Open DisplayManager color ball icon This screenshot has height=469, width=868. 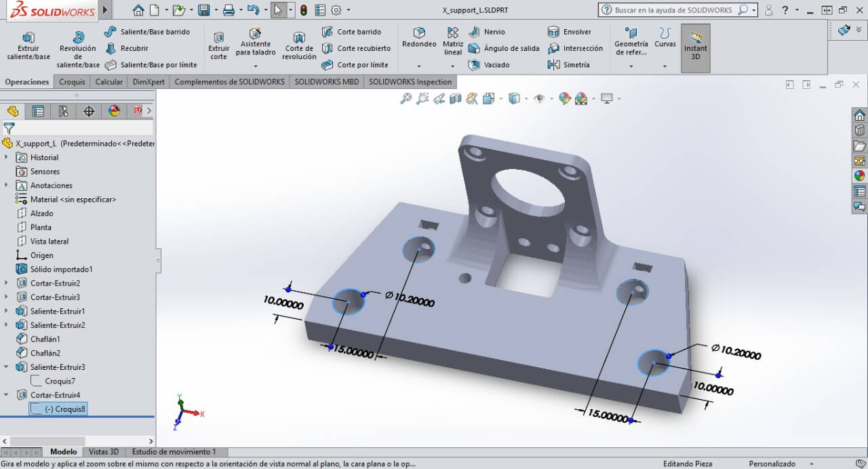tap(114, 111)
